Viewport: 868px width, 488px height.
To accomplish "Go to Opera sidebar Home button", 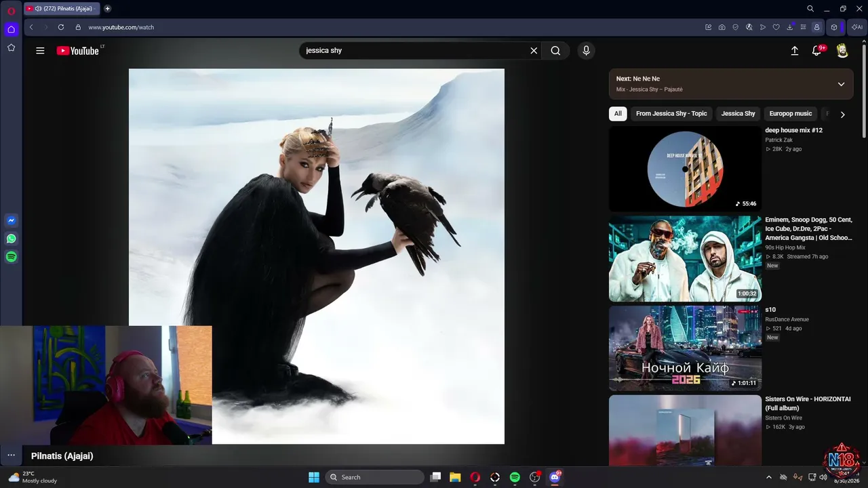I will [x=11, y=29].
